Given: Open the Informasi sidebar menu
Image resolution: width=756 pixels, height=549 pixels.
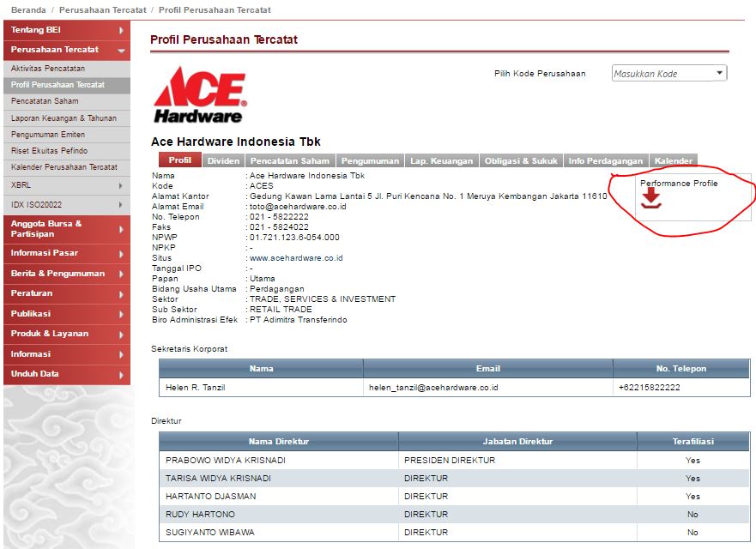Looking at the screenshot, I should coord(67,354).
